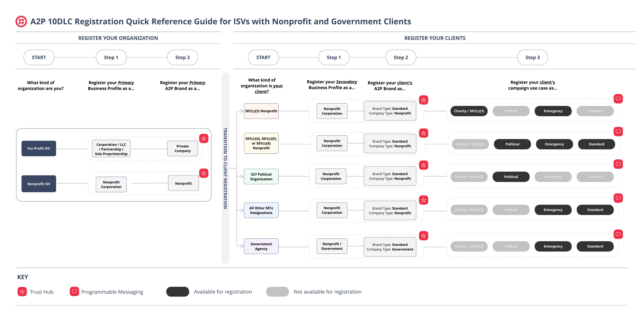
Task: Click Brand Type box in 501(c)(3) Nonprofit row
Action: point(390,111)
